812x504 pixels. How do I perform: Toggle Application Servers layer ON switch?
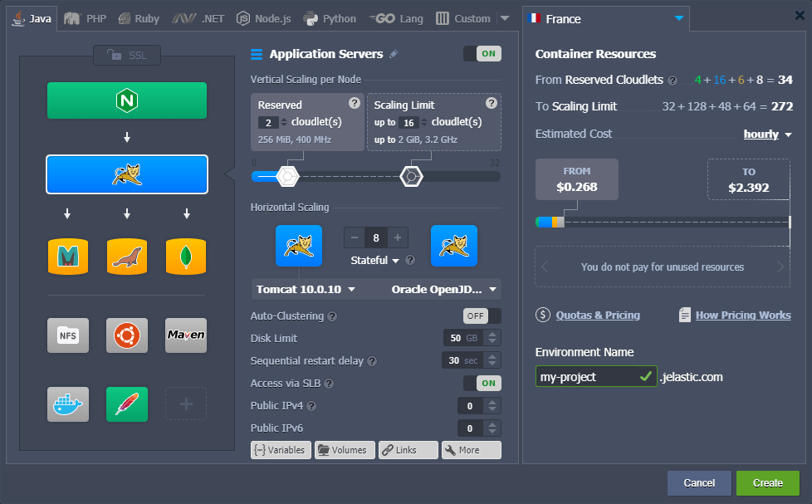482,54
